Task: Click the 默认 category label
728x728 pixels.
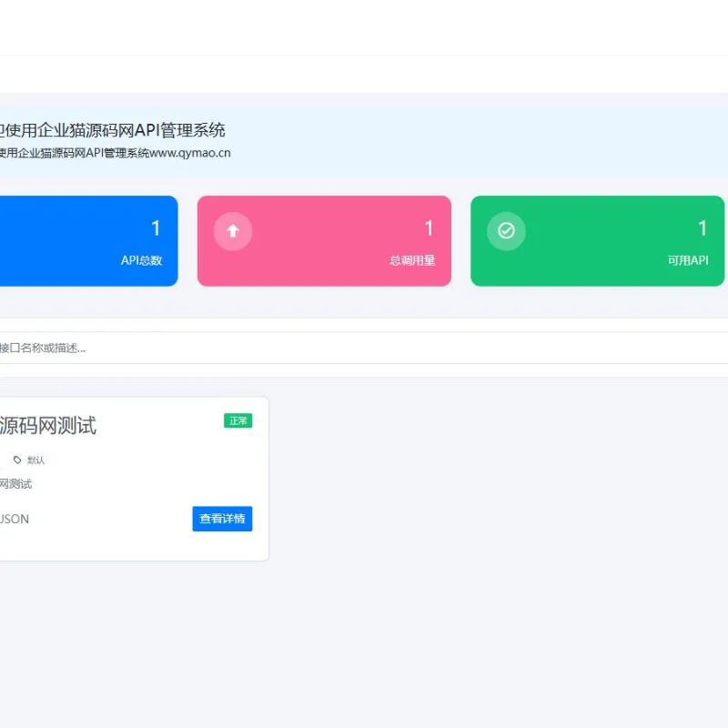Action: (x=35, y=460)
